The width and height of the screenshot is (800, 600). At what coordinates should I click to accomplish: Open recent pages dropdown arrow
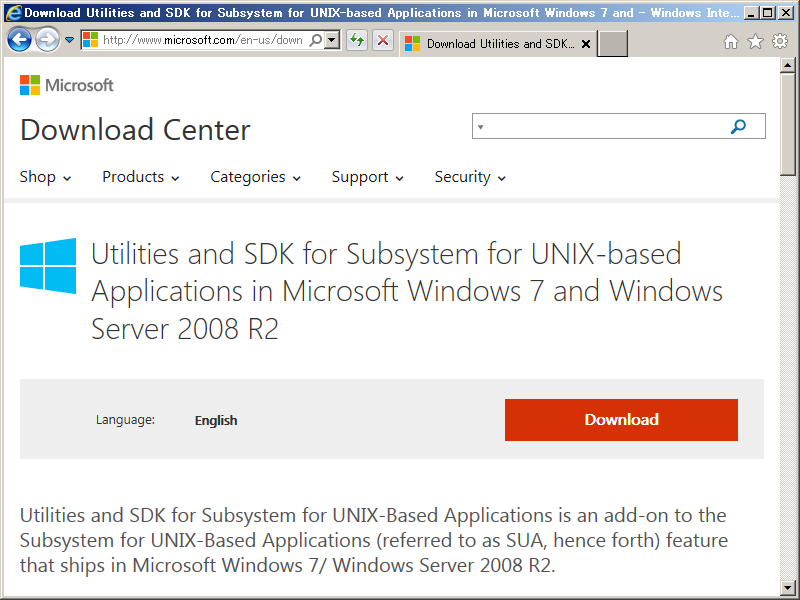point(69,40)
